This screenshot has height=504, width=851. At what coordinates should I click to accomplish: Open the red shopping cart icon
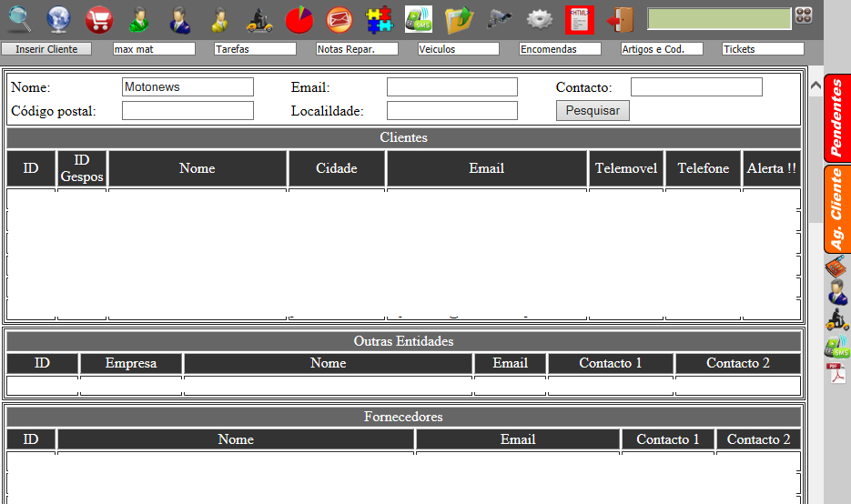pos(99,20)
